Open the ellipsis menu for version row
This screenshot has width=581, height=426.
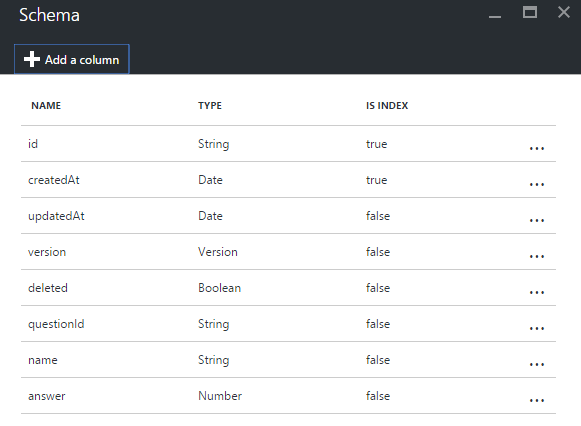click(x=537, y=256)
